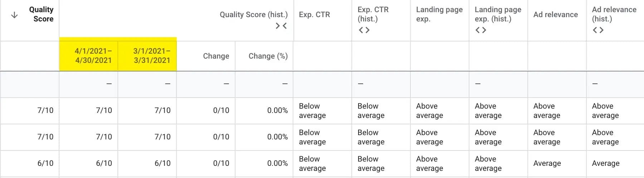Click the Landing page exp. column header

(x=439, y=14)
